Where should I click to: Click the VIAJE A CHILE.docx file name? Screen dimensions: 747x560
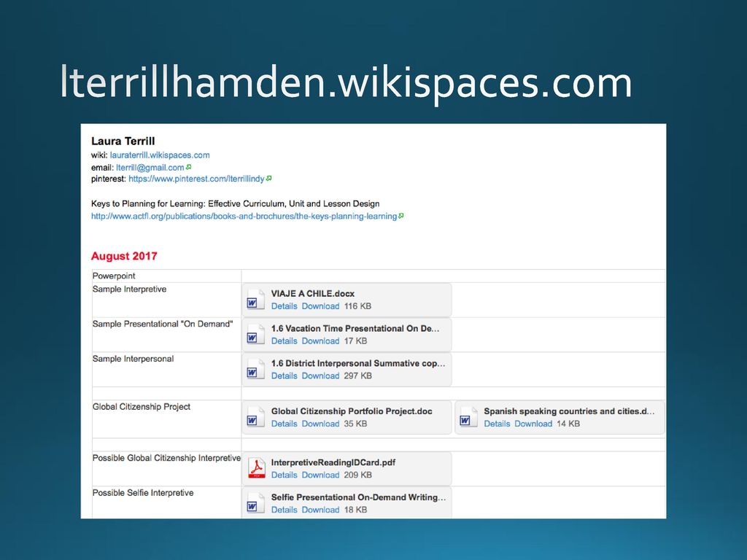coord(313,294)
